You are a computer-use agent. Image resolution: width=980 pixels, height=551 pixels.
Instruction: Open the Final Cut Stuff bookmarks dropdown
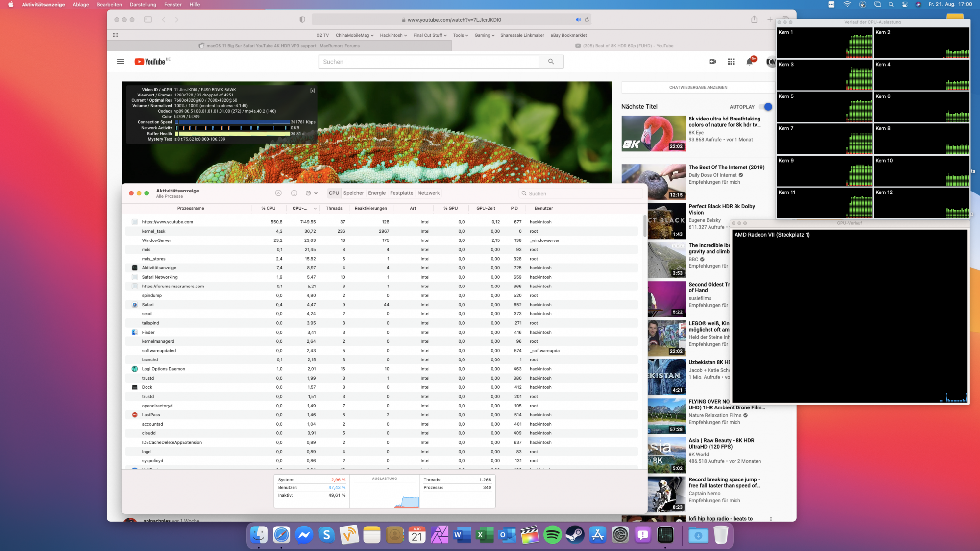click(x=430, y=35)
